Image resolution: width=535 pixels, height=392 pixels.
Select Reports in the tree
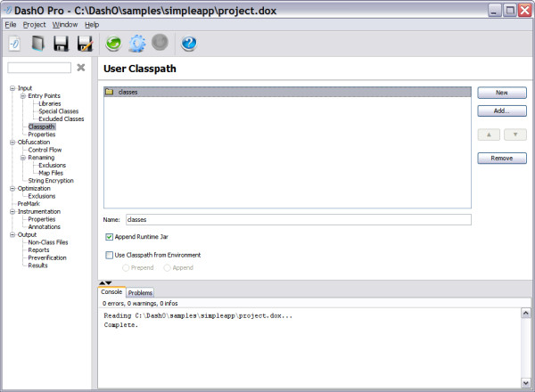pos(38,250)
